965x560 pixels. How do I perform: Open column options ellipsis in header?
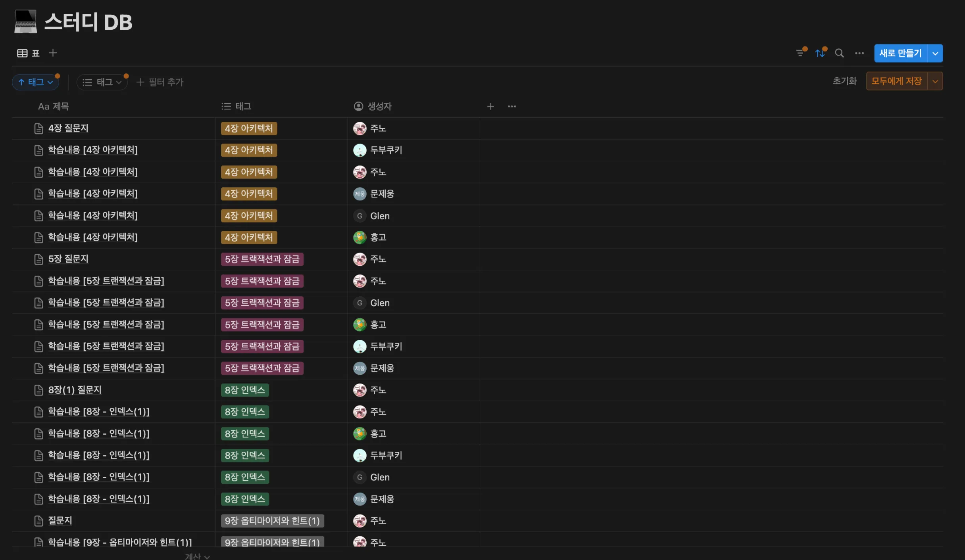click(x=512, y=106)
